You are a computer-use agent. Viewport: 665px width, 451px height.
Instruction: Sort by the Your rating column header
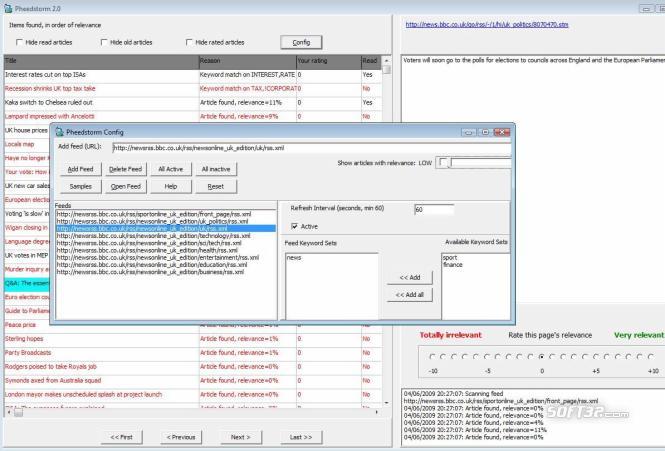click(329, 61)
